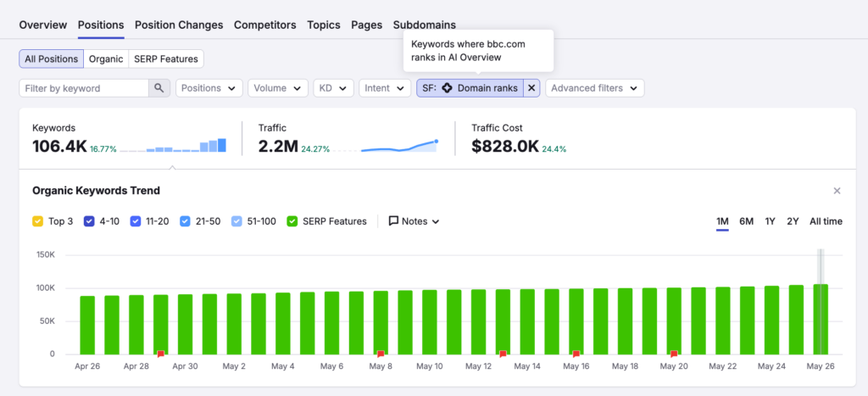This screenshot has height=396, width=868.
Task: Switch to the Overview tab
Action: (x=43, y=25)
